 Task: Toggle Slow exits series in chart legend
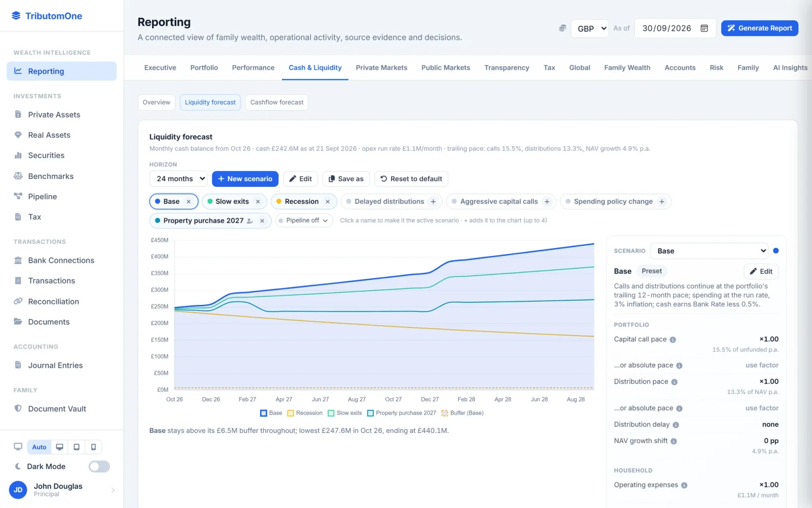(x=345, y=413)
